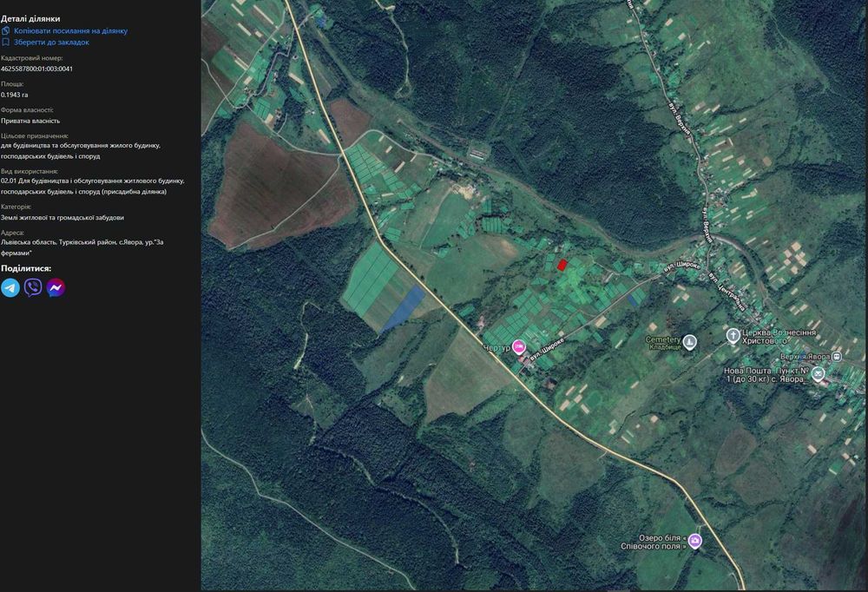This screenshot has height=592, width=868.
Task: Click the bookmark icon
Action: click(5, 42)
